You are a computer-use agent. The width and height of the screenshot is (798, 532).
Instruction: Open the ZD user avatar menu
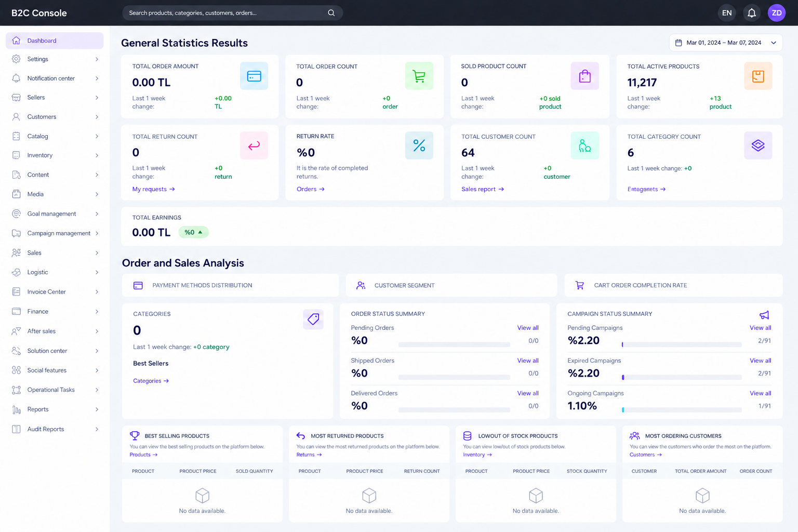tap(777, 13)
